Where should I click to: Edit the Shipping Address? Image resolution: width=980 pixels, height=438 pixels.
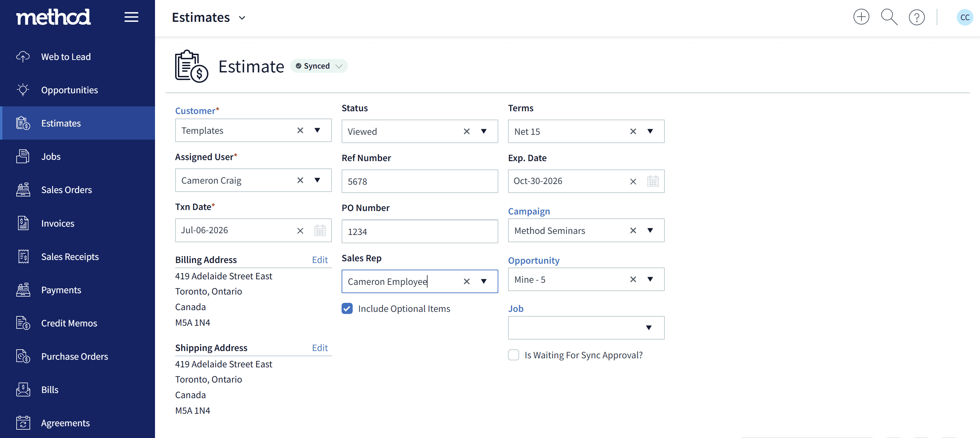point(320,348)
